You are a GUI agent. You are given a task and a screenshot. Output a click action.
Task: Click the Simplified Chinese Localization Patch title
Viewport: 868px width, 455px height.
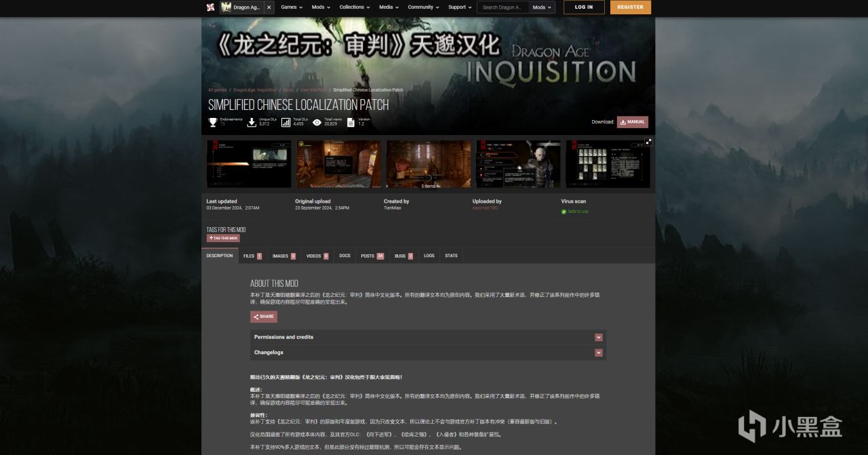click(x=298, y=105)
